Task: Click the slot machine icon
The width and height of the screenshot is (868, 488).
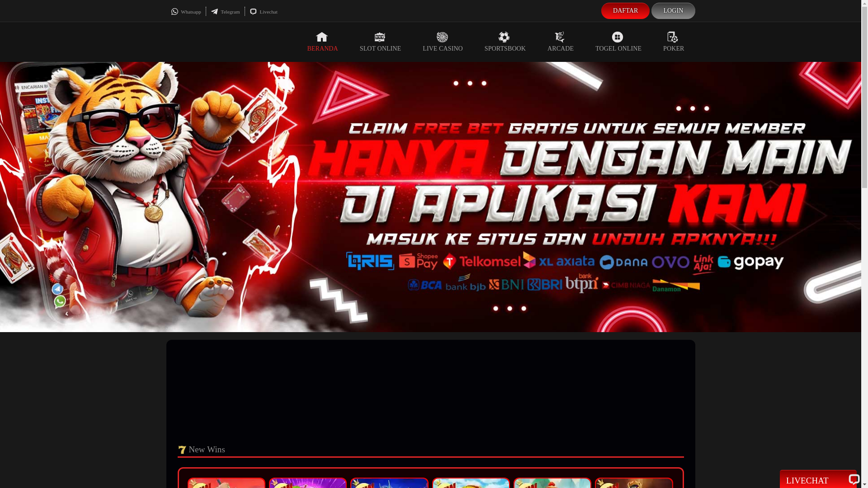Action: (x=380, y=37)
